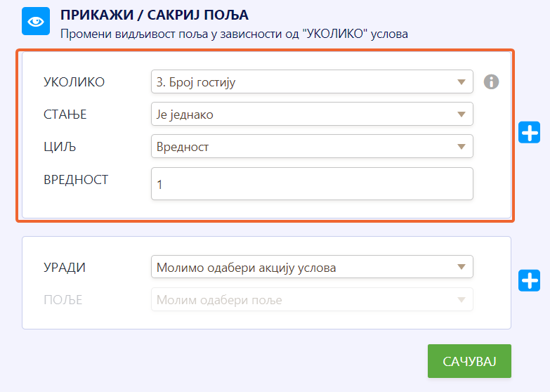Focus the ВРЕДНОСТ input containing 1
Screen dimensions: 550x392
(312, 184)
